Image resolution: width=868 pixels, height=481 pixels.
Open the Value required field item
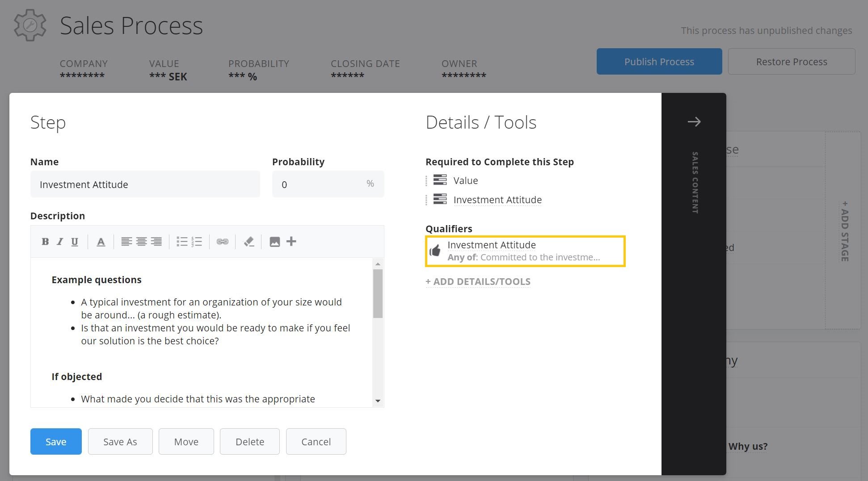pyautogui.click(x=465, y=180)
